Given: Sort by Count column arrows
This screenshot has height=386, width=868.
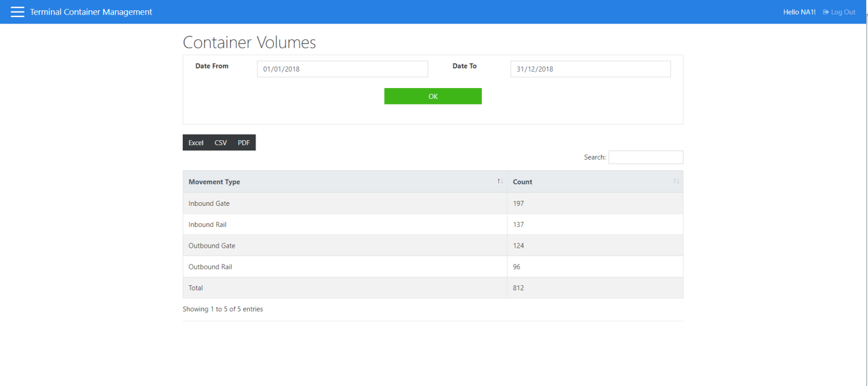Looking at the screenshot, I should [x=676, y=181].
